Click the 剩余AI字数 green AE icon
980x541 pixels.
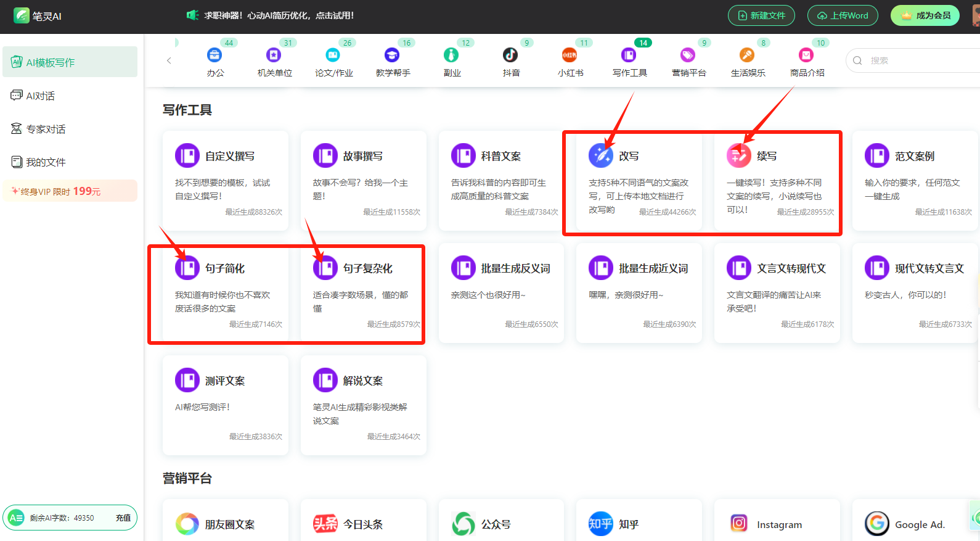pos(16,518)
